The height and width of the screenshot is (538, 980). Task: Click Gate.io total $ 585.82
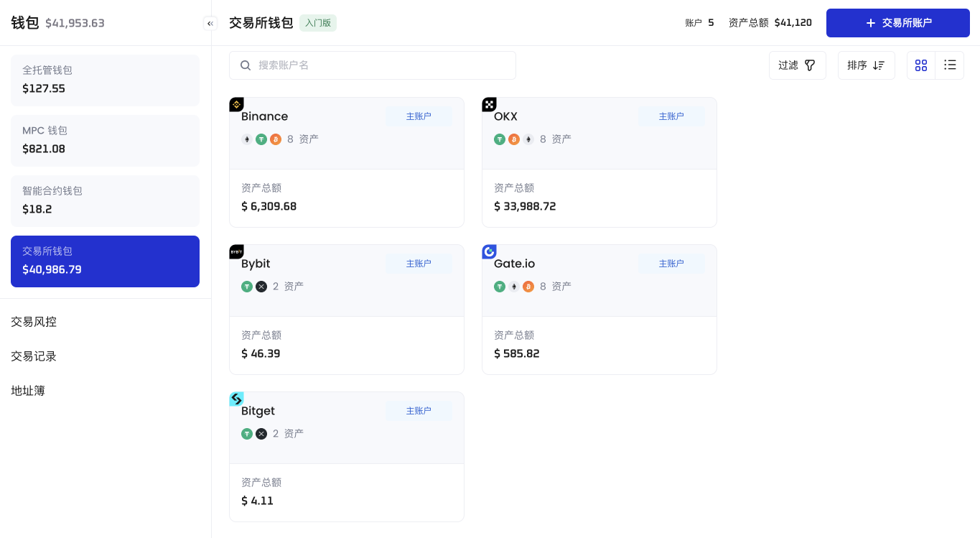(x=517, y=354)
